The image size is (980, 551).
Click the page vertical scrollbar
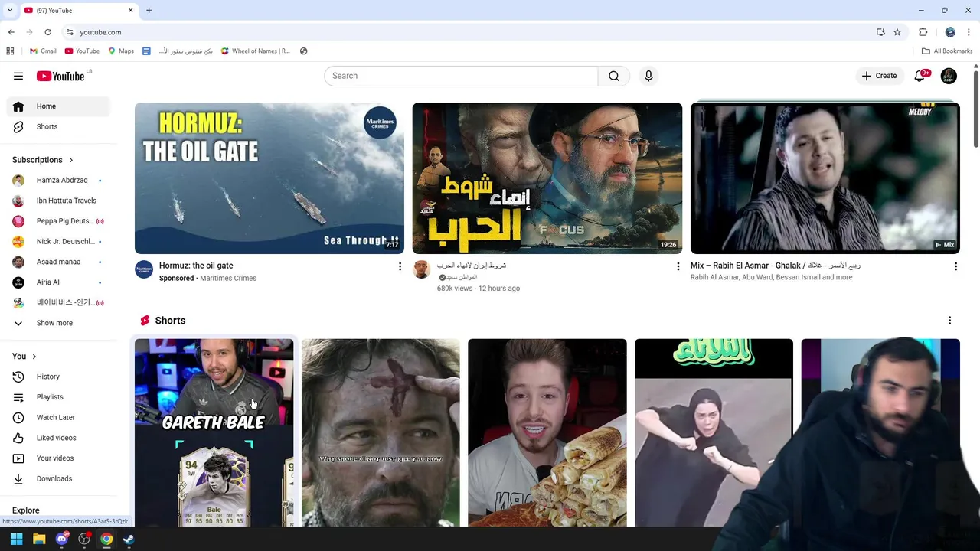(976, 108)
